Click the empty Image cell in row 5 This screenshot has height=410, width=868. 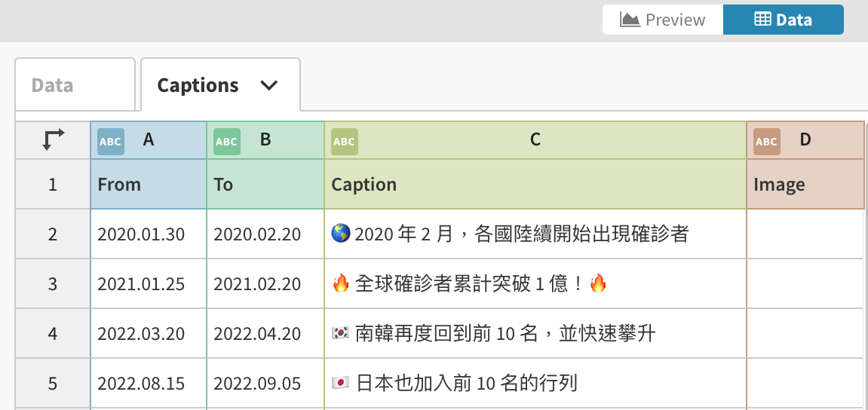pyautogui.click(x=805, y=384)
